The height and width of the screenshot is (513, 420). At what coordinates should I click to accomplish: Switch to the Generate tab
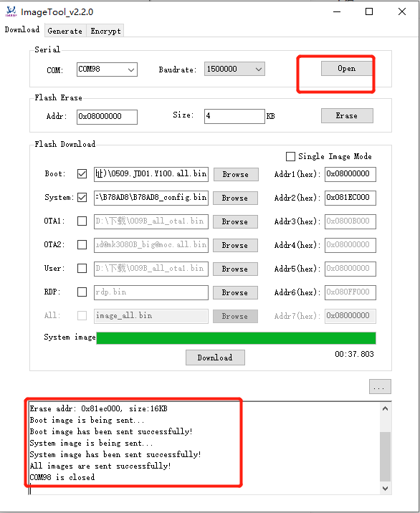point(65,31)
